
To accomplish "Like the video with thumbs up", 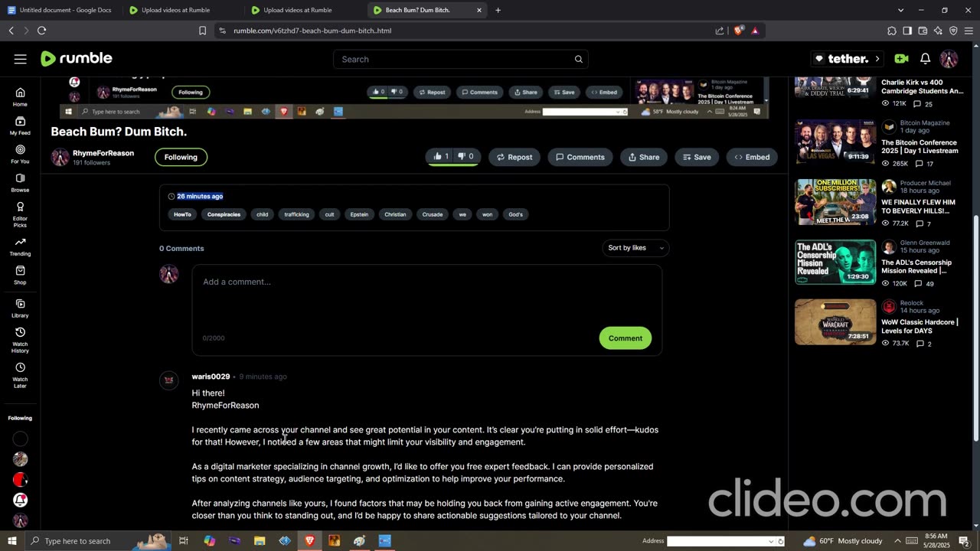I will [x=442, y=157].
